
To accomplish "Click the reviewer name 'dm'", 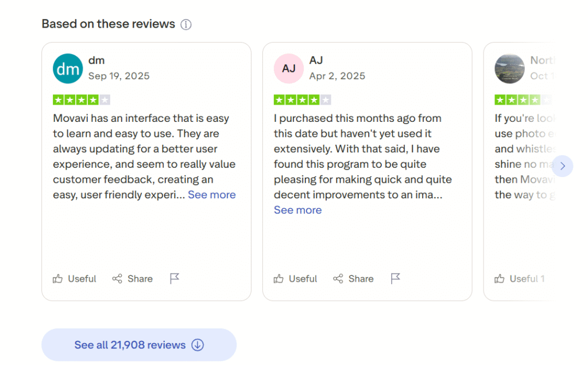I will point(96,60).
